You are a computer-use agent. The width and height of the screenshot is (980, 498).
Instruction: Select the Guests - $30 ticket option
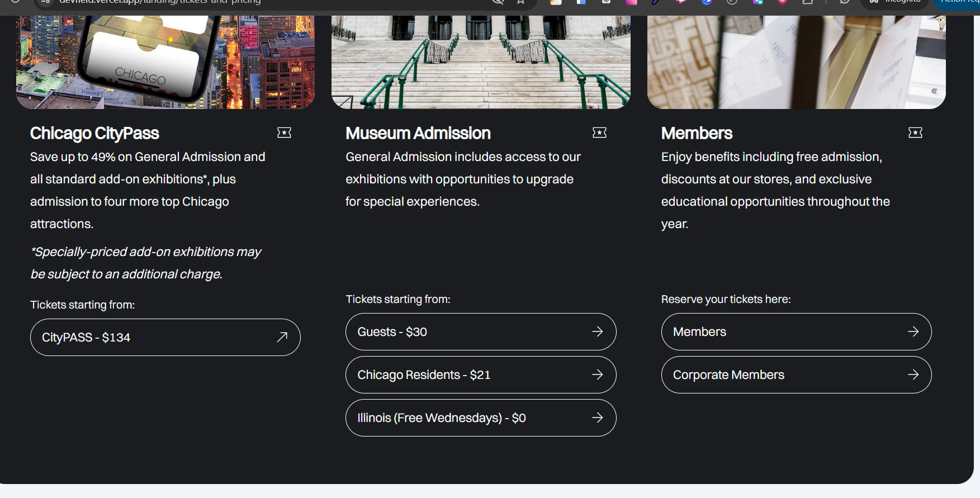click(x=480, y=331)
